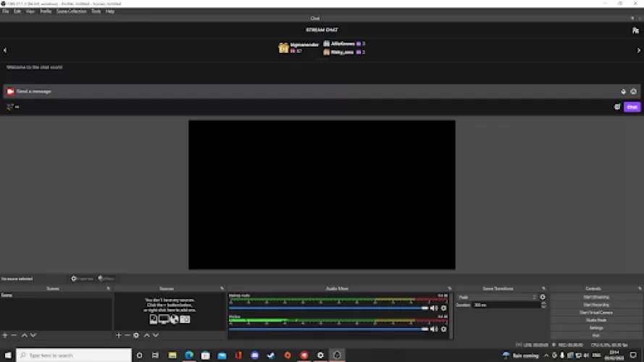Open Mic/Aux settings gear

coord(443,329)
